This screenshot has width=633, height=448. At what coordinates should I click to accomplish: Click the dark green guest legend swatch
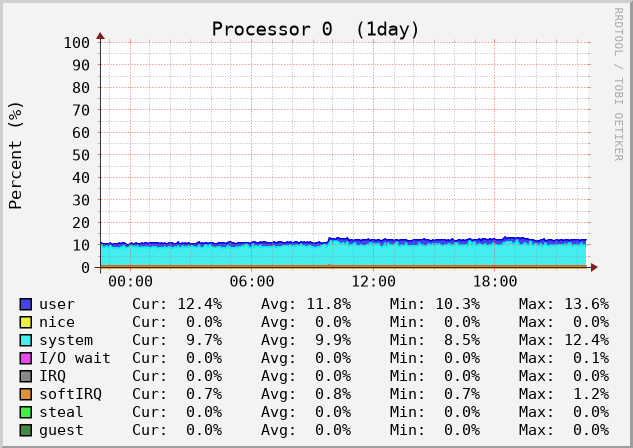[x=26, y=430]
